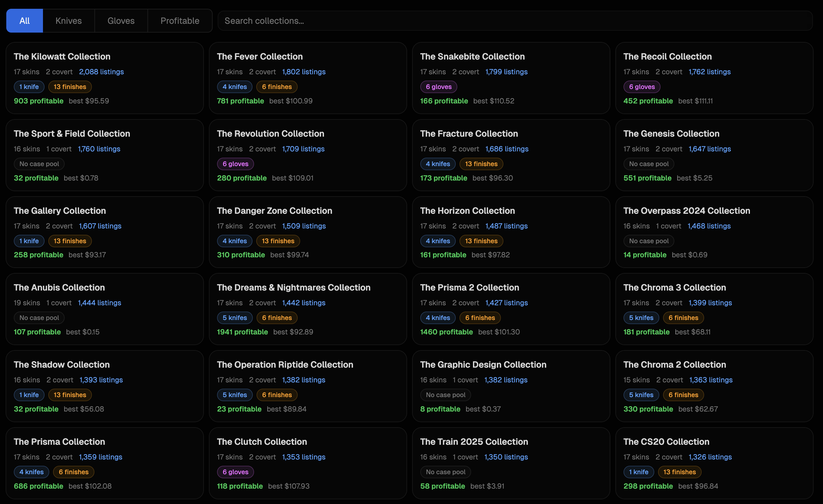Select the All filter tab
The width and height of the screenshot is (823, 504).
[24, 21]
